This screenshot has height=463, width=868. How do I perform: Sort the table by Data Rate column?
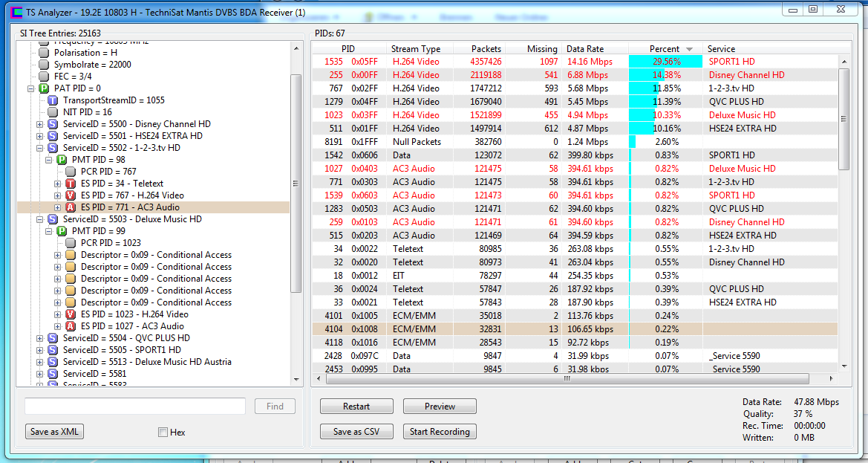click(x=585, y=49)
